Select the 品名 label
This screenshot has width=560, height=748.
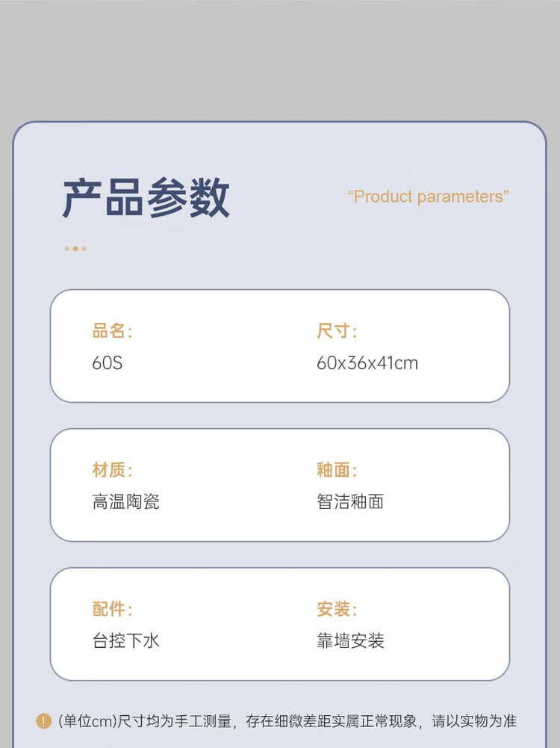112,331
